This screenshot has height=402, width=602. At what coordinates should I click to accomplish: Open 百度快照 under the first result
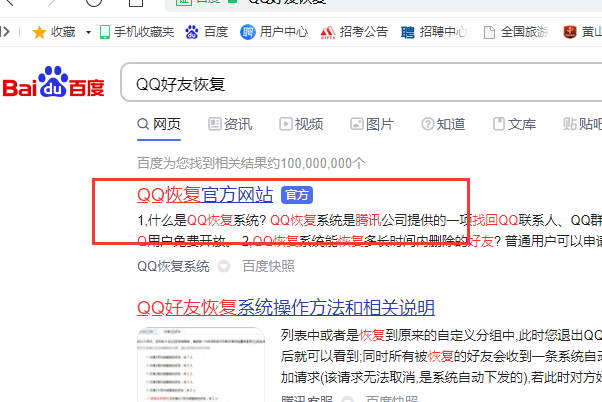click(x=268, y=266)
